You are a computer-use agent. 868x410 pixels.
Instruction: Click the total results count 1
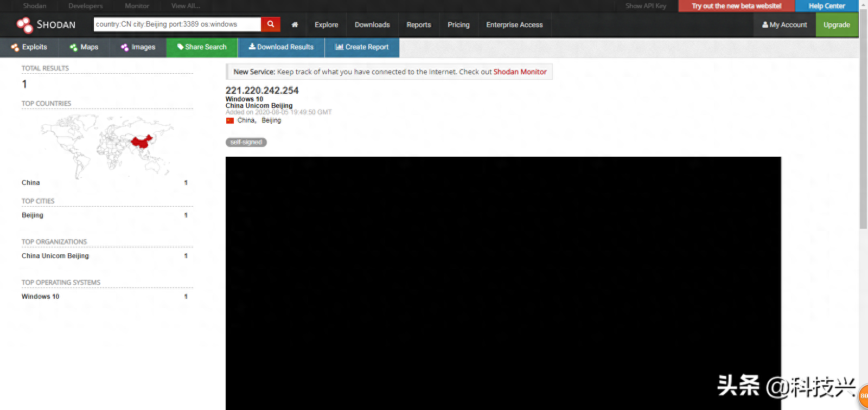click(x=24, y=84)
